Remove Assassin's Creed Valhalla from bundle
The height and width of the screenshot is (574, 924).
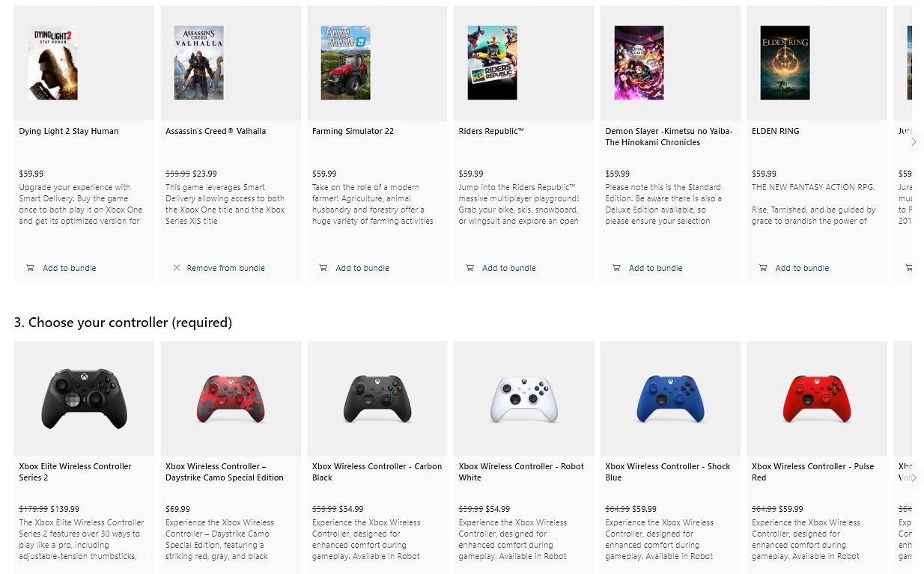(x=225, y=268)
